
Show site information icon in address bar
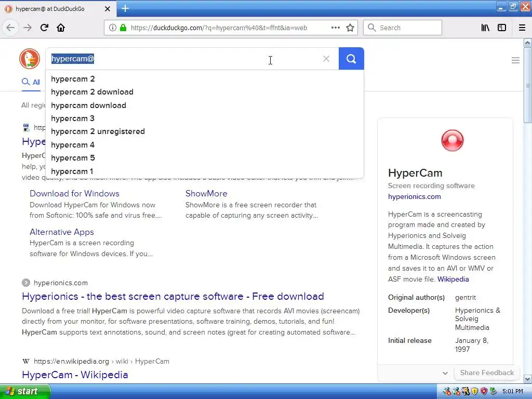point(113,28)
